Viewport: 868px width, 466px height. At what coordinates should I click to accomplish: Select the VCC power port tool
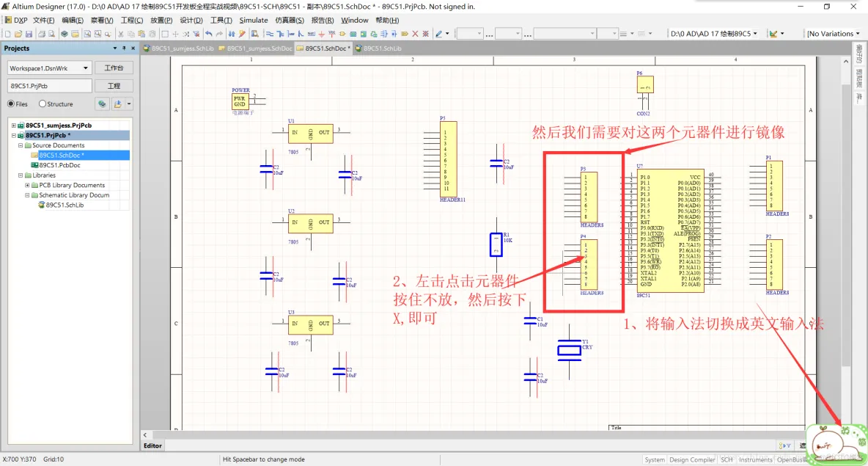click(x=331, y=34)
